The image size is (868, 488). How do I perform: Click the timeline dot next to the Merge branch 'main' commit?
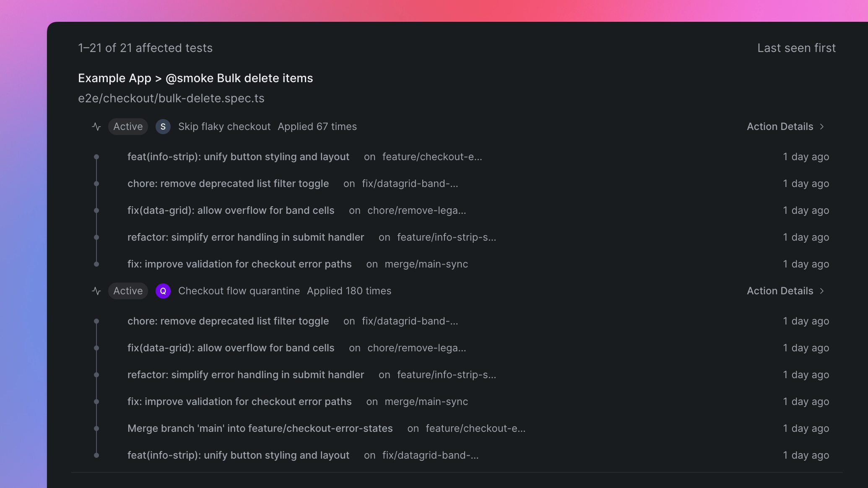click(96, 428)
